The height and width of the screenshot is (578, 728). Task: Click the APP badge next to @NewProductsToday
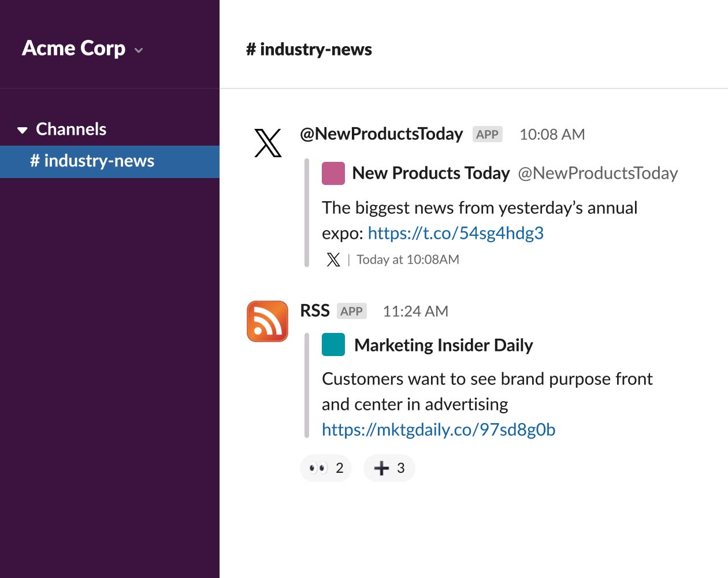click(487, 134)
